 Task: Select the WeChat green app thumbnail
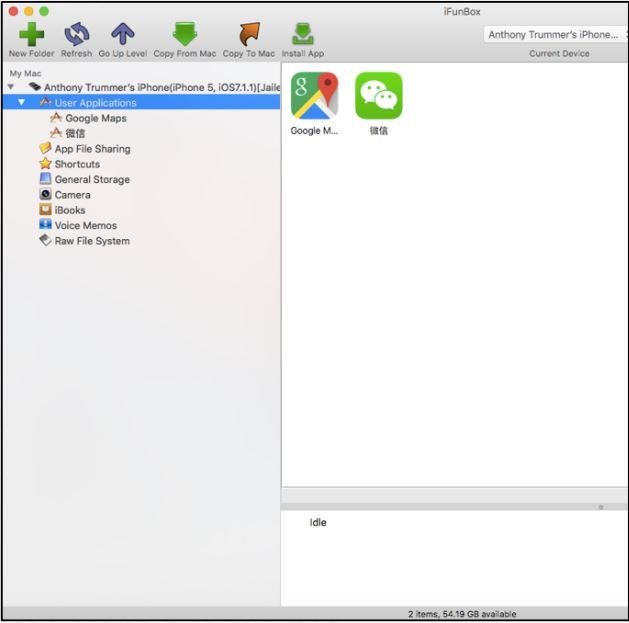[x=379, y=95]
